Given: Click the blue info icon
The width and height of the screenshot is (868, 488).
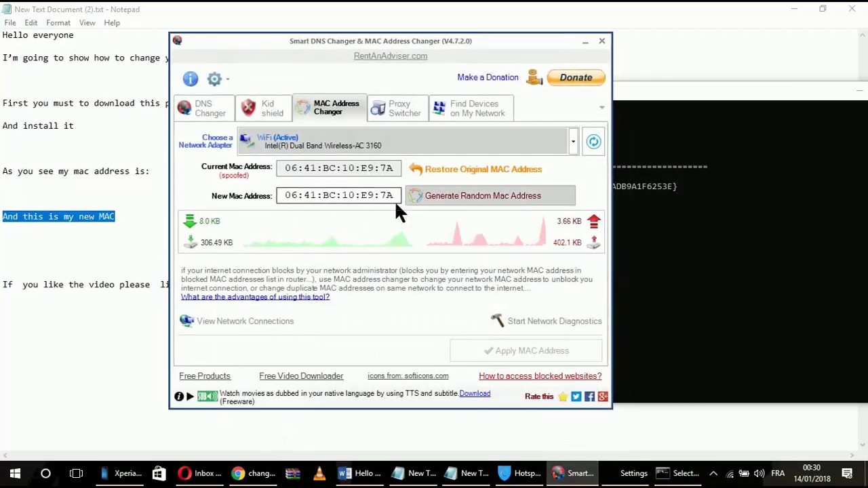Looking at the screenshot, I should (x=190, y=79).
